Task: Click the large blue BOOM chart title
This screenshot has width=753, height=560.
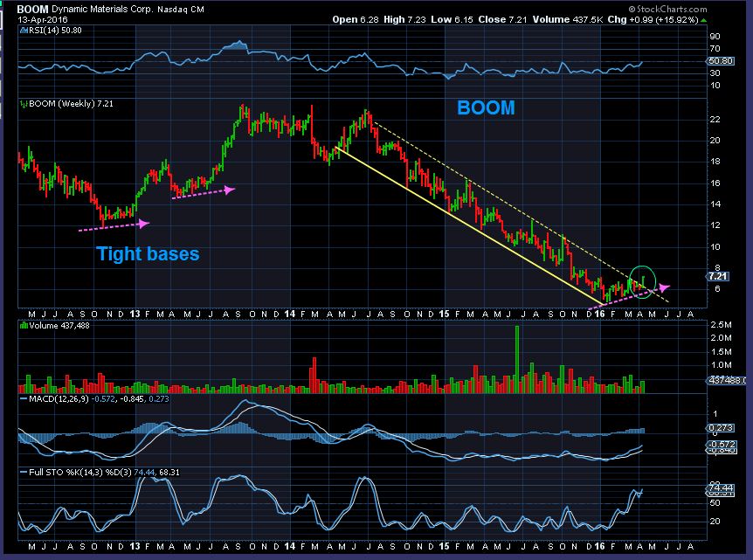Action: [486, 107]
